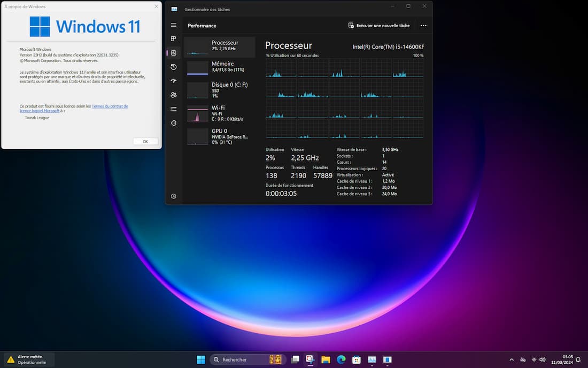
Task: Open Task View from the taskbar
Action: pos(296,360)
